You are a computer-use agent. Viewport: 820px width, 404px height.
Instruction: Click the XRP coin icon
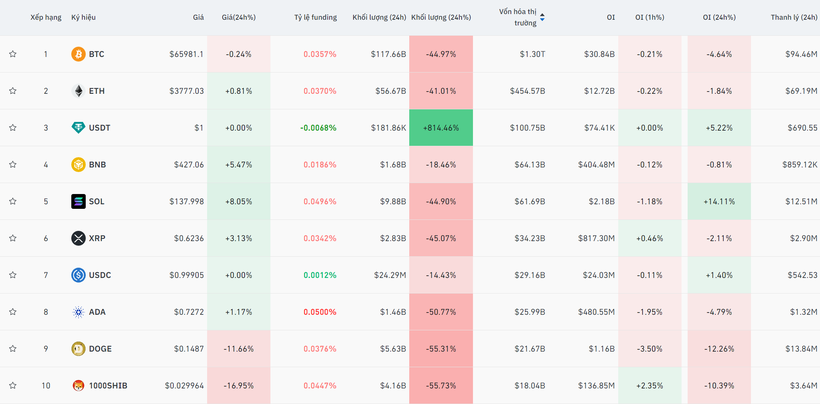pyautogui.click(x=78, y=238)
